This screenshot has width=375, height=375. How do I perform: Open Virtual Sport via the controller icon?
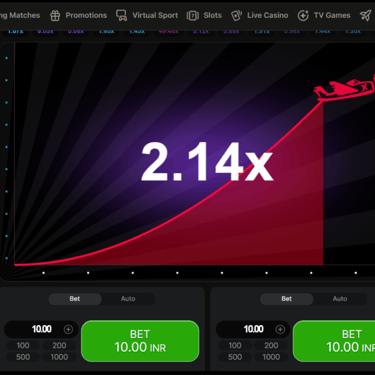[x=121, y=15]
